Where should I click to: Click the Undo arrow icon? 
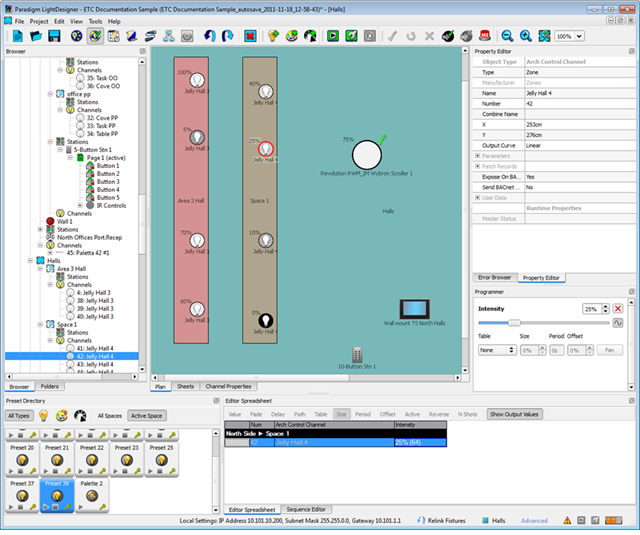[210, 36]
